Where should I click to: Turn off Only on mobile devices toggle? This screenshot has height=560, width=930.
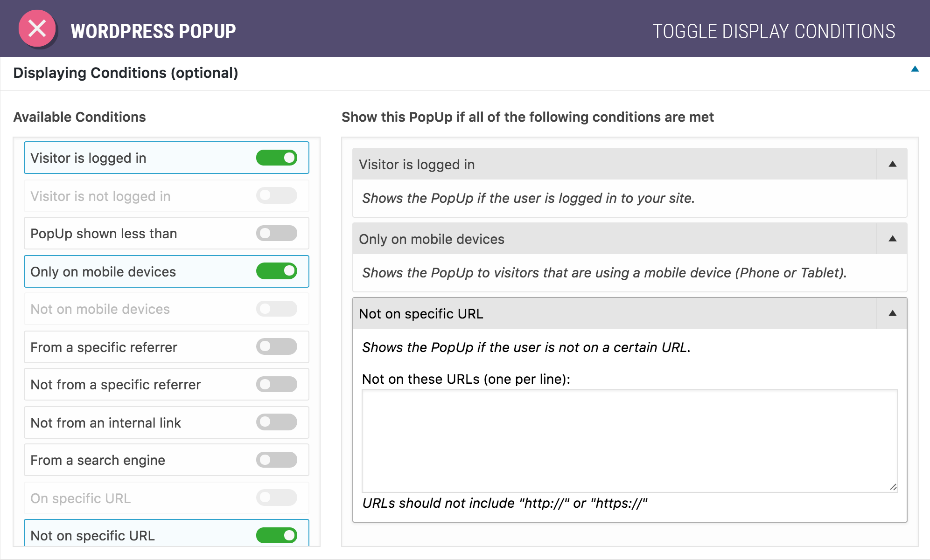point(277,271)
